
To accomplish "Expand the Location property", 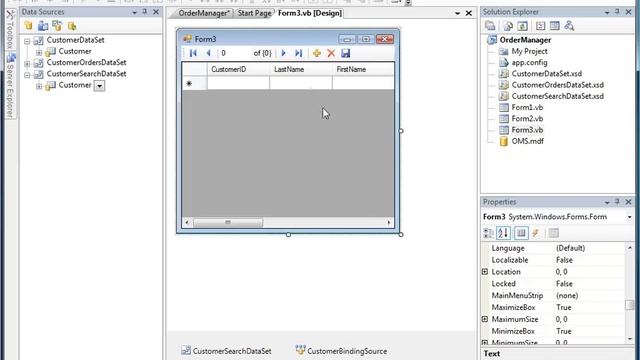I will coord(485,272).
